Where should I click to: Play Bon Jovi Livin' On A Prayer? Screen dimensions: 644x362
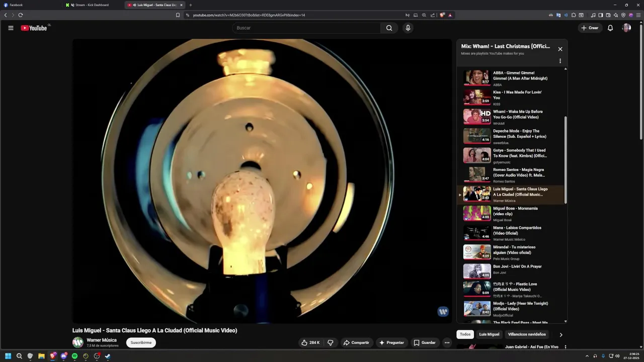tap(510, 271)
